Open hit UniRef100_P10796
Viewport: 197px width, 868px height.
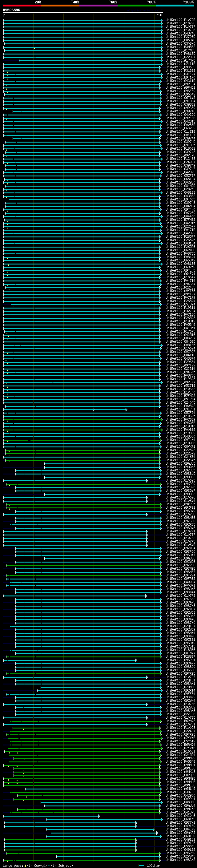[x=180, y=23]
